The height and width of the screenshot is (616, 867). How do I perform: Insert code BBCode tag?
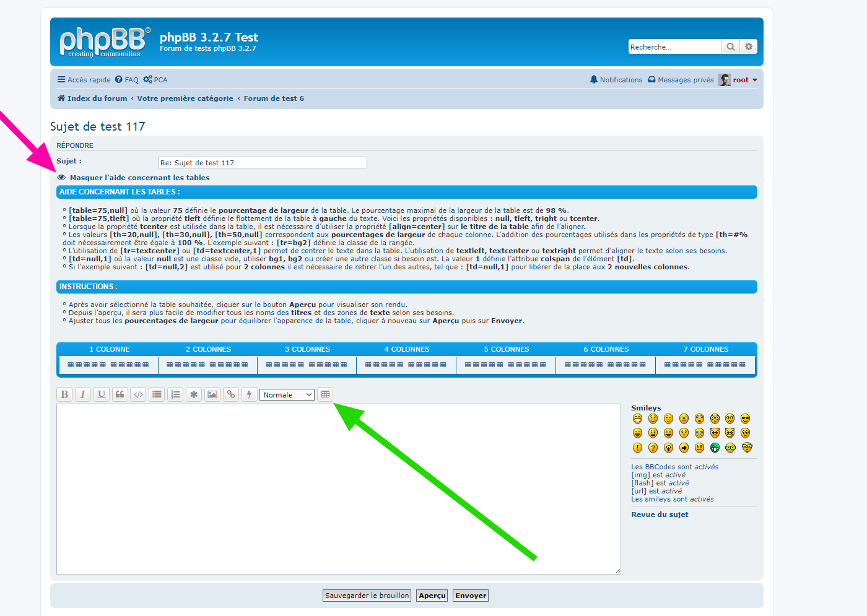point(139,394)
